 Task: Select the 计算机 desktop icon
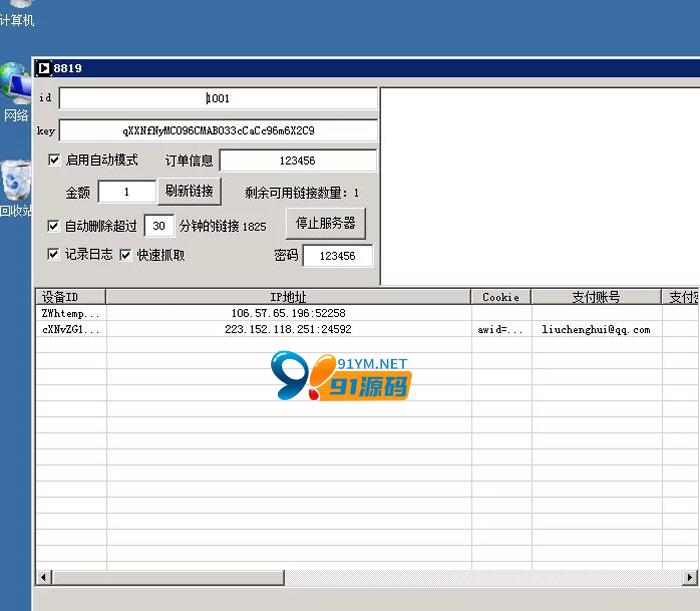pyautogui.click(x=17, y=12)
